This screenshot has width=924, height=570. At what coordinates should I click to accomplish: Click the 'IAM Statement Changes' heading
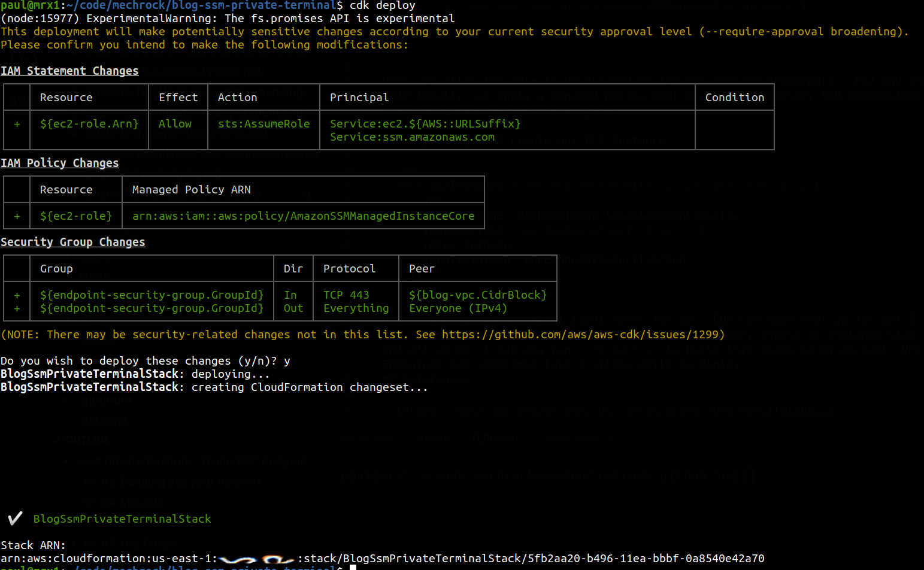69,71
